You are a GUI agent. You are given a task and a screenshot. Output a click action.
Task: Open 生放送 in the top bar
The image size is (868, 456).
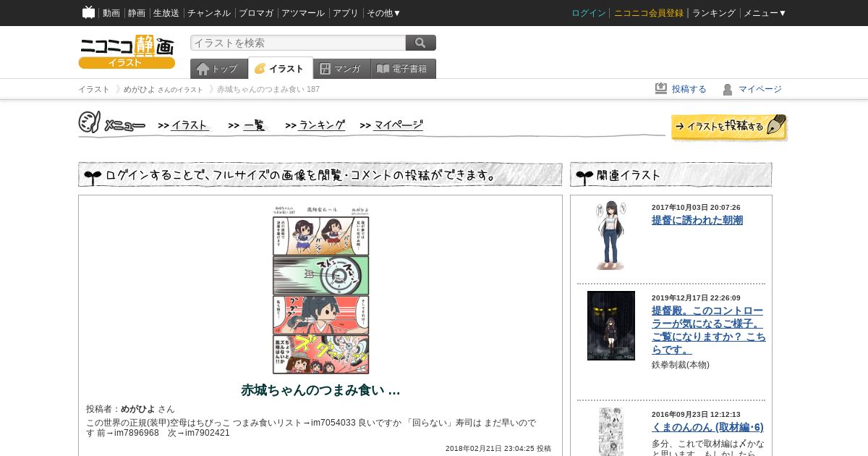[x=166, y=13]
